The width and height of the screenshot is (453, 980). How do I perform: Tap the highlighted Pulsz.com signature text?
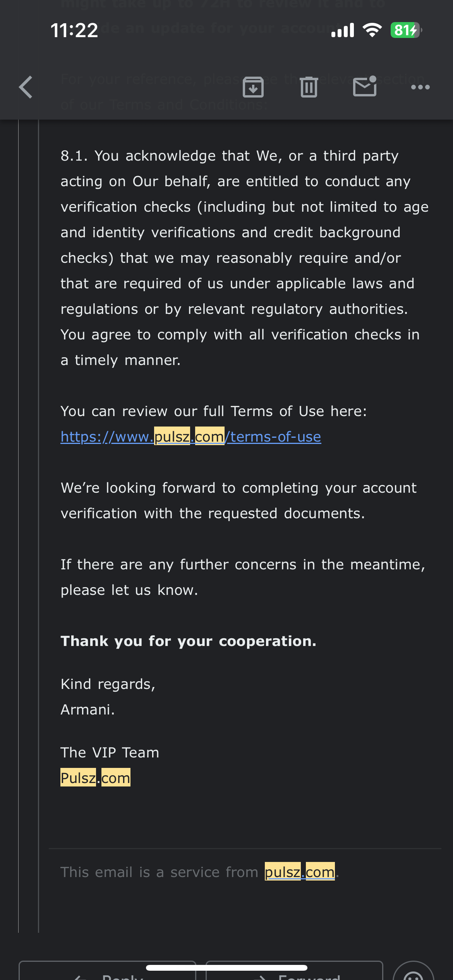96,778
